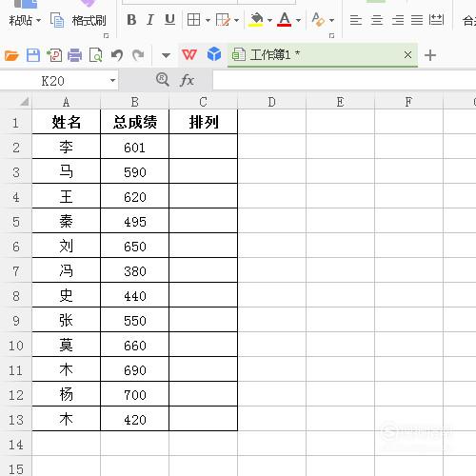This screenshot has width=476, height=476.
Task: Select row 13 header
Action: coord(16,420)
